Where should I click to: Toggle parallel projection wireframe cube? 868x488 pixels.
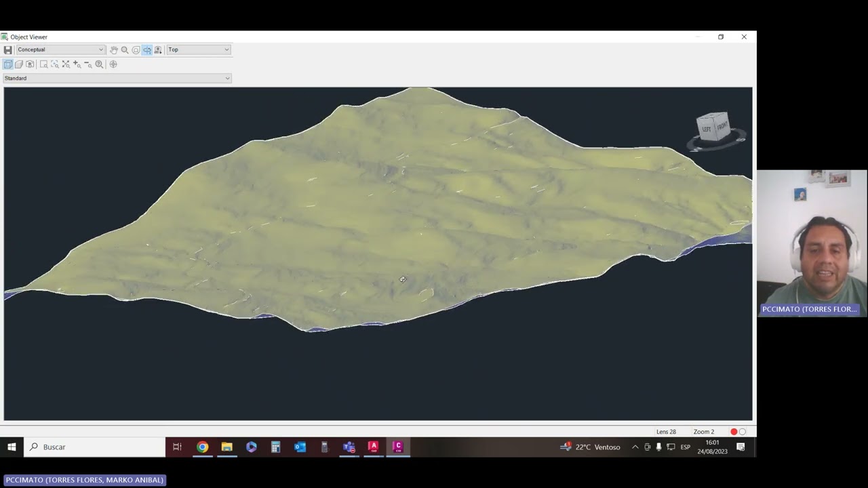[x=8, y=64]
